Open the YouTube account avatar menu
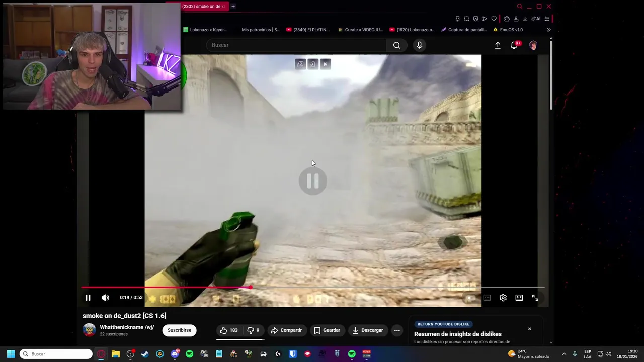Viewport: 644px width, 362px height. (533, 45)
